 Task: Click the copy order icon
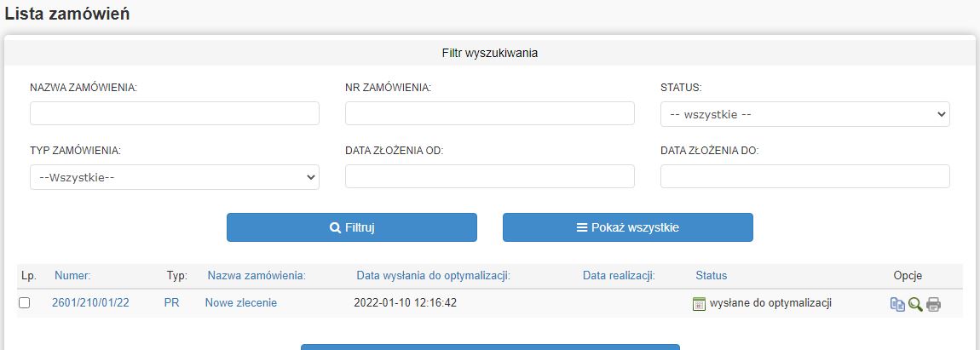[897, 304]
